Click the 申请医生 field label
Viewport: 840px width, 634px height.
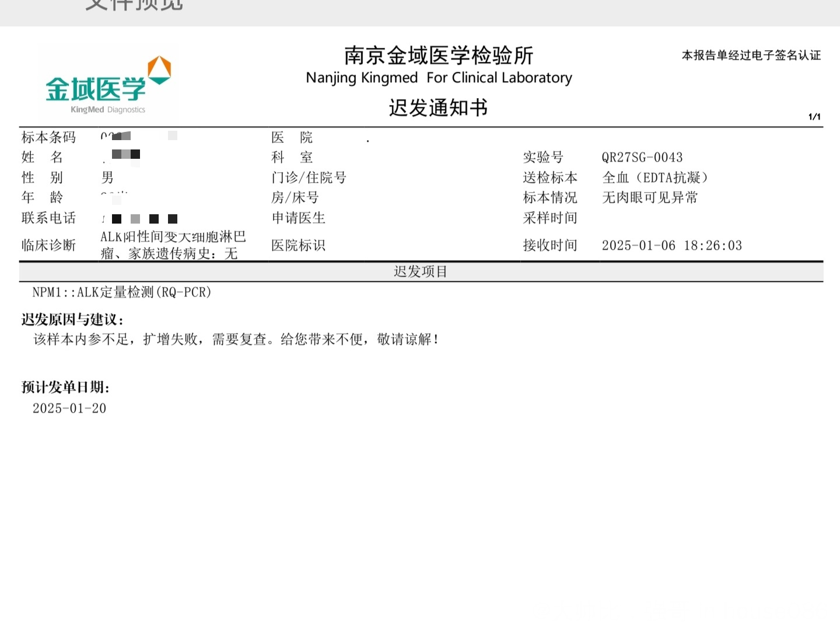298,218
